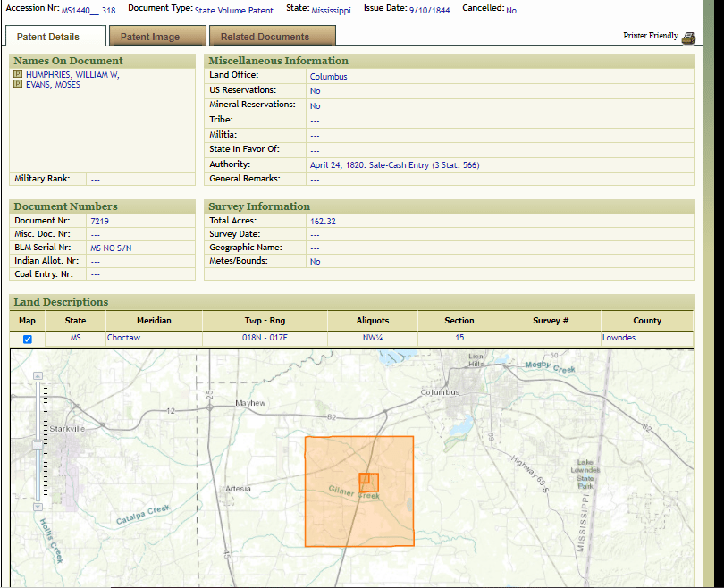The height and width of the screenshot is (588, 724).
Task: Click the P icon beside EVANS, MOSES
Action: [x=18, y=85]
